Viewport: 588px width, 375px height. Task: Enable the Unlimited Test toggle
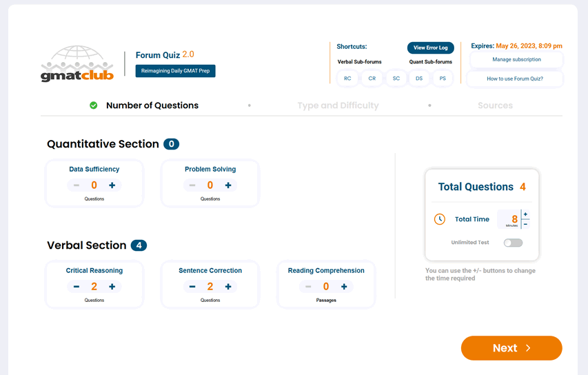coord(513,243)
